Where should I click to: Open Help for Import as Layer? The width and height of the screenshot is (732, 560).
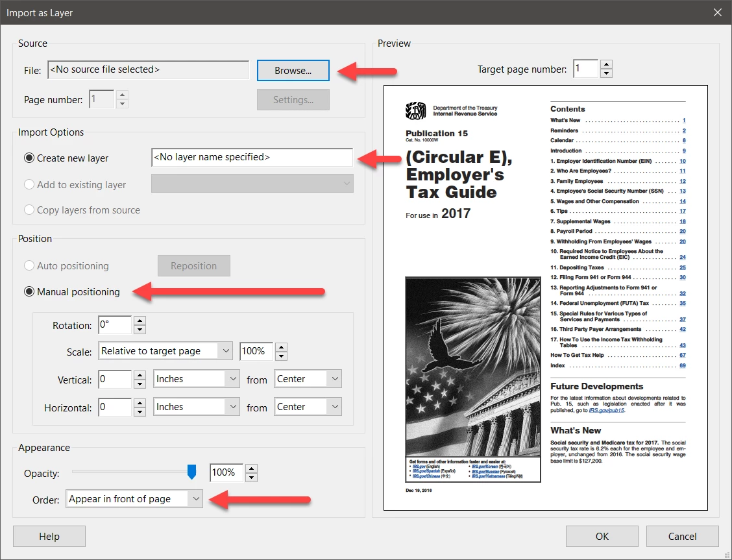[49, 536]
